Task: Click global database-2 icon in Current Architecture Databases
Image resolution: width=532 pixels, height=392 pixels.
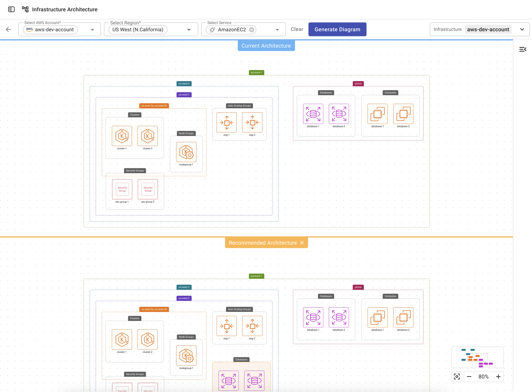Action: [339, 114]
